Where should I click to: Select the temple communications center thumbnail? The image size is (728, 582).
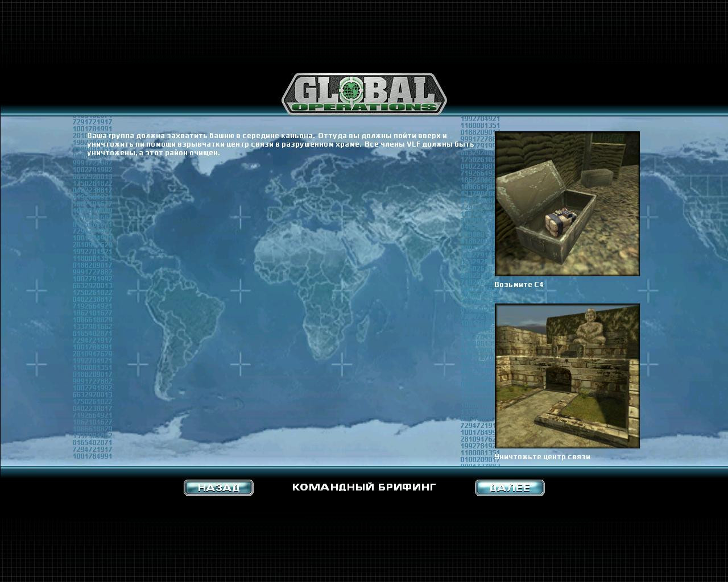tap(567, 376)
